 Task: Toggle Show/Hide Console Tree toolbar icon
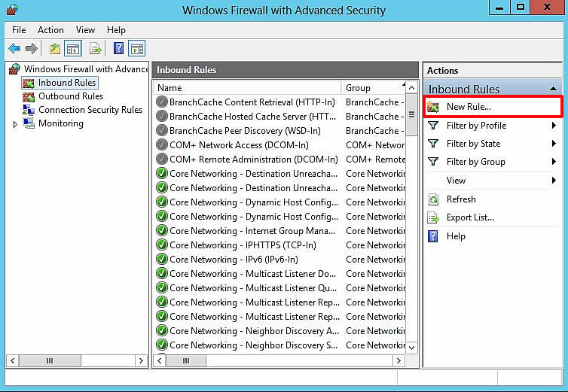pos(73,49)
